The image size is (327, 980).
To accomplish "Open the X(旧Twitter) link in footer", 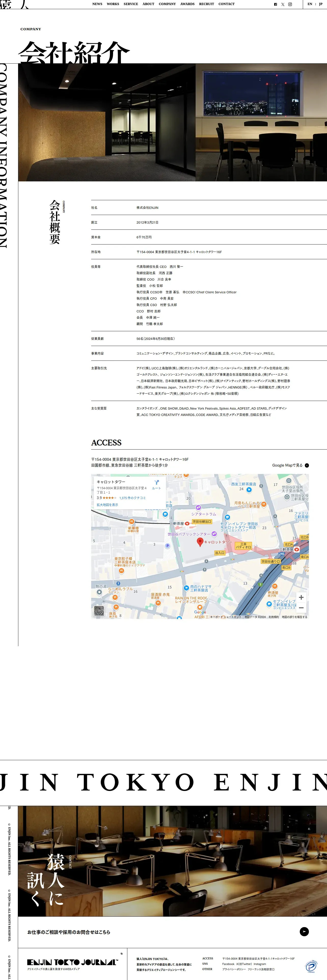I will tap(244, 964).
